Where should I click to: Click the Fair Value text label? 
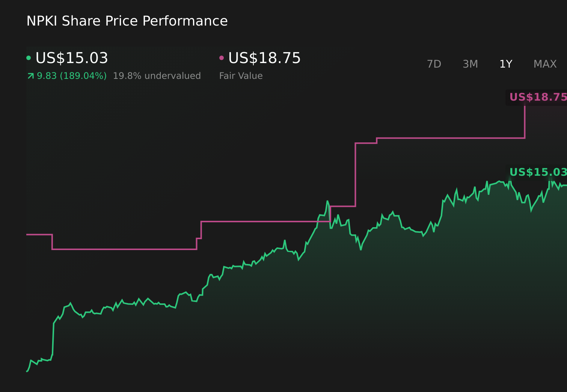coord(241,75)
